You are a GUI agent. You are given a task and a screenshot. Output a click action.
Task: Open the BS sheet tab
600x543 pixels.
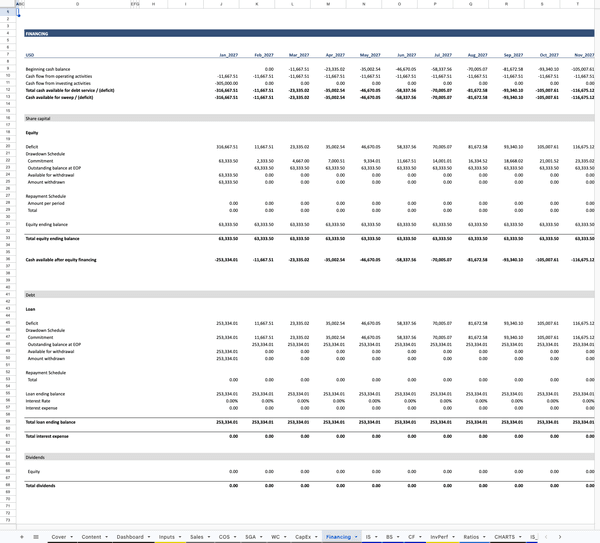389,537
